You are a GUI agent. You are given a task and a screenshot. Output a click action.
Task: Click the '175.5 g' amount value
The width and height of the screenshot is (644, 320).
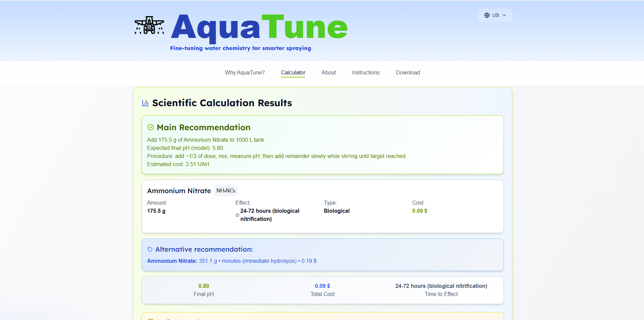coord(156,211)
